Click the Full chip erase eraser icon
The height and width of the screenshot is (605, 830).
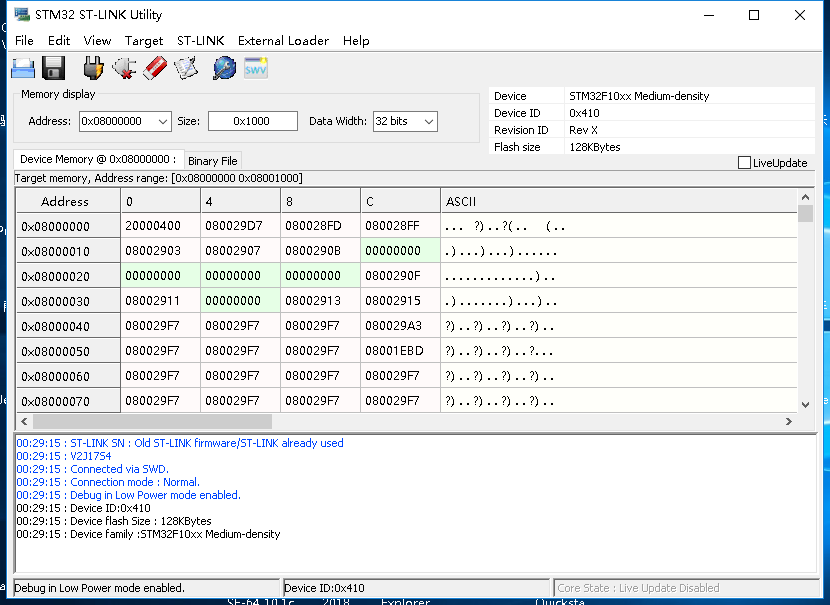pyautogui.click(x=155, y=68)
